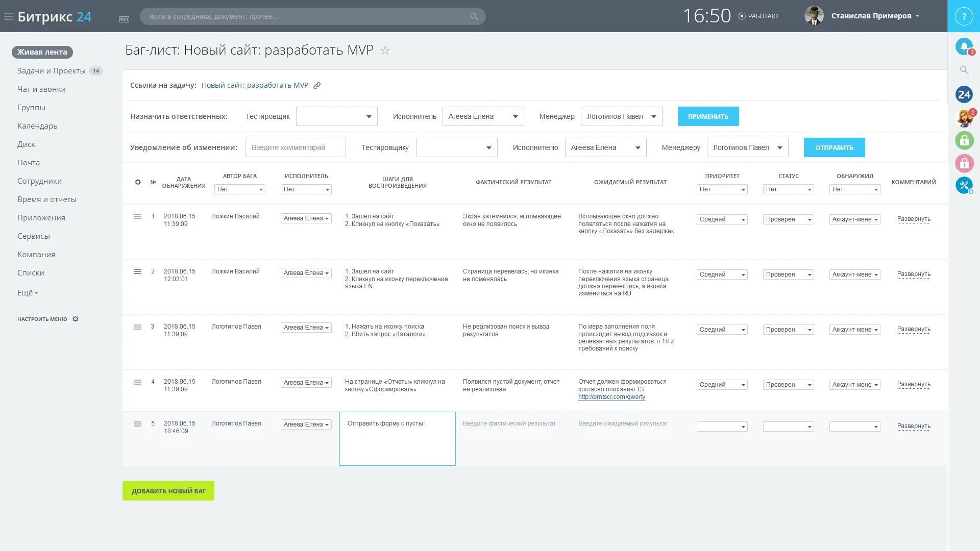This screenshot has height=551, width=980.
Task: Click the help question mark icon
Action: [x=964, y=16]
